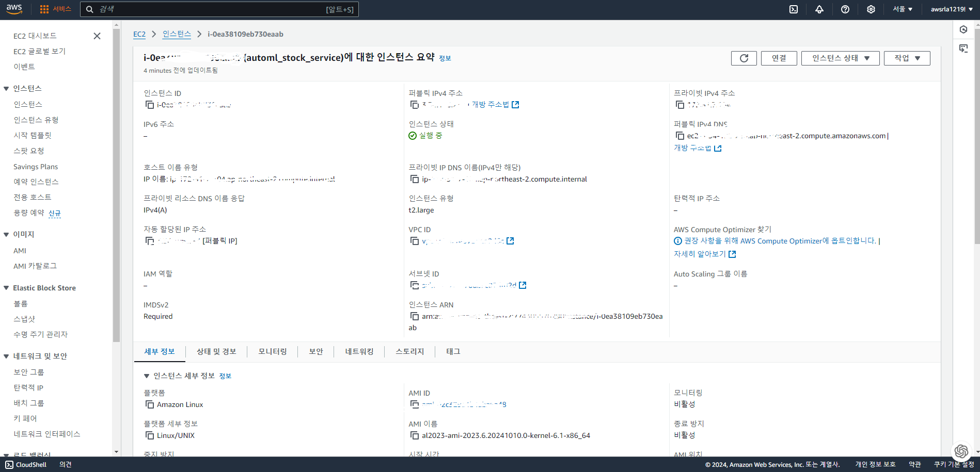
Task: Copy the AMI ID
Action: click(415, 404)
